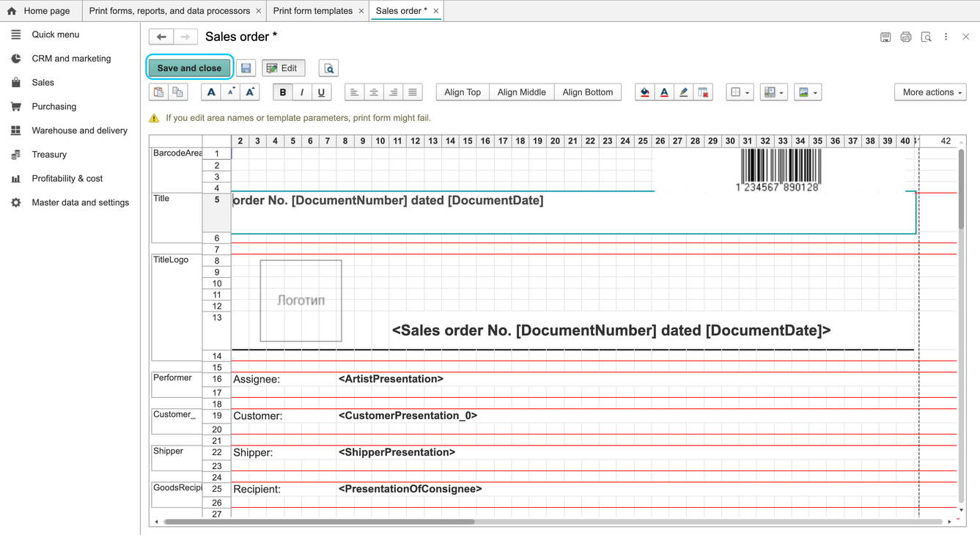Click the Align Bottom button
980x535 pixels.
[588, 92]
